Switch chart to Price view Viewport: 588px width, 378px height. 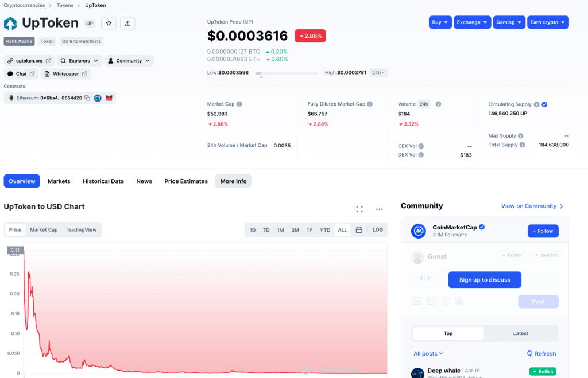coord(15,229)
